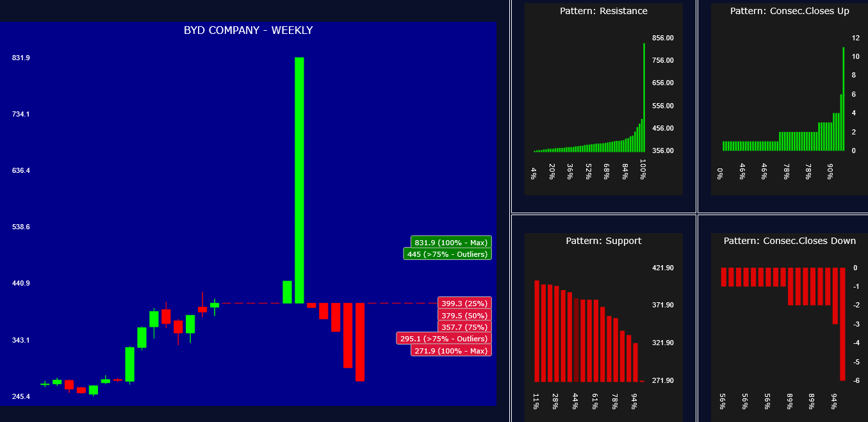
Task: Click the Pattern: Resistance panel title
Action: [x=603, y=11]
